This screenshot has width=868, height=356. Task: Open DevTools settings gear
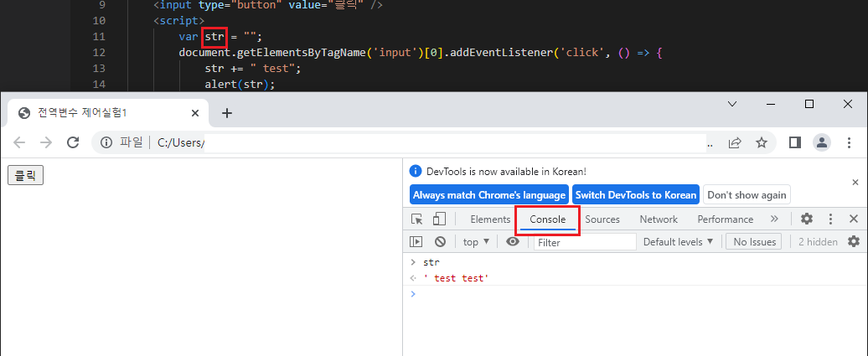(x=807, y=219)
